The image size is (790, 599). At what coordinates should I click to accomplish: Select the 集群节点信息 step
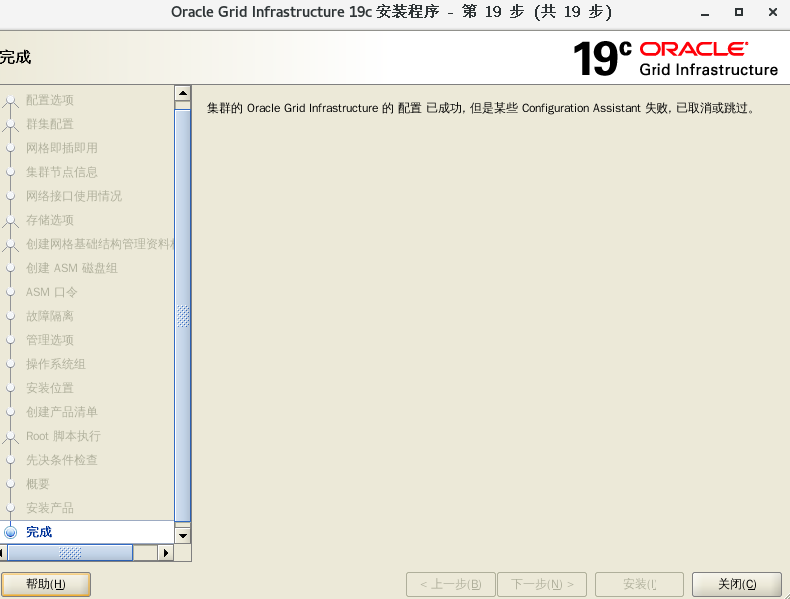[62, 172]
